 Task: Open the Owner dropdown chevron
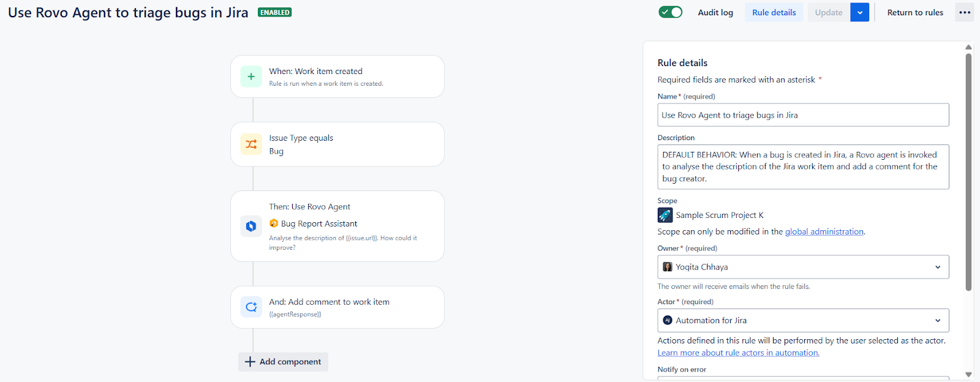click(938, 267)
